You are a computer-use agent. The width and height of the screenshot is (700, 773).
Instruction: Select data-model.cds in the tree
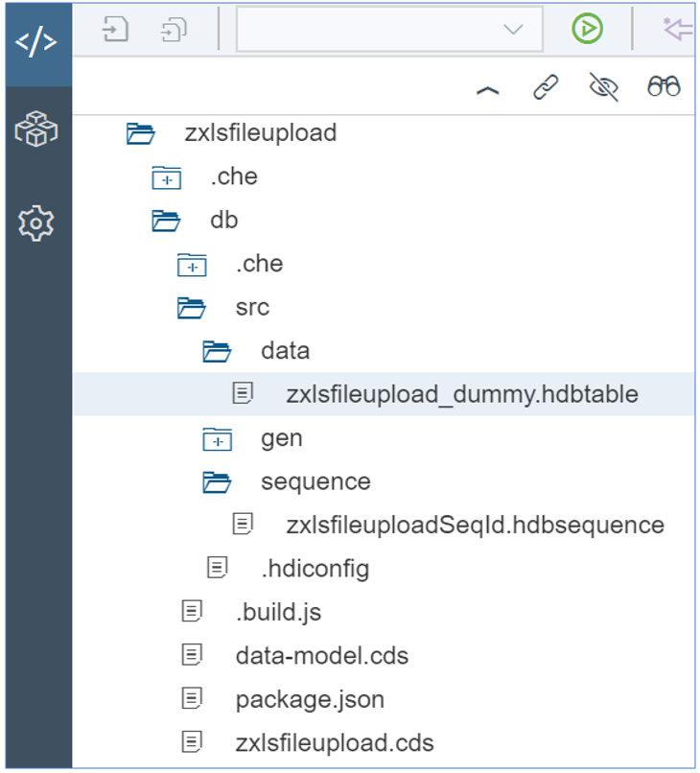click(x=322, y=656)
